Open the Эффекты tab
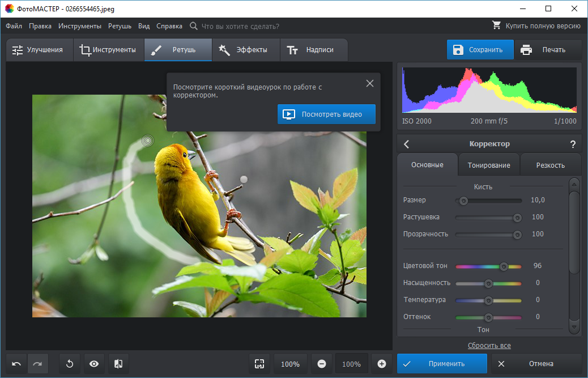The height and width of the screenshot is (378, 588). 246,50
